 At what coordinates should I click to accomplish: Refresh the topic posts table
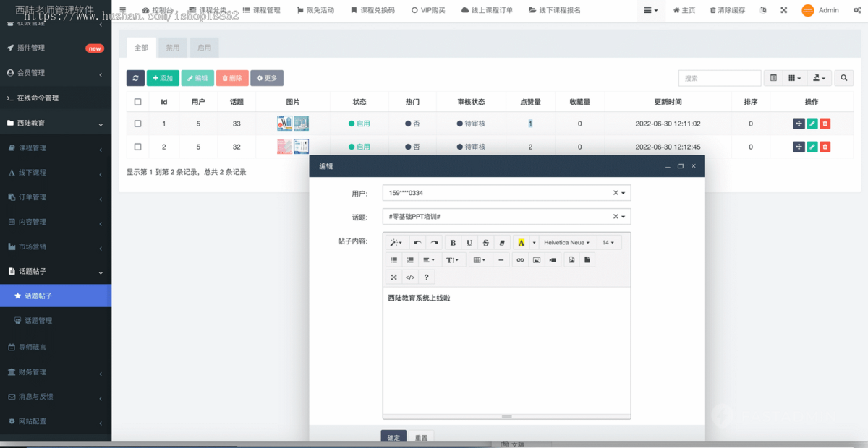[135, 78]
